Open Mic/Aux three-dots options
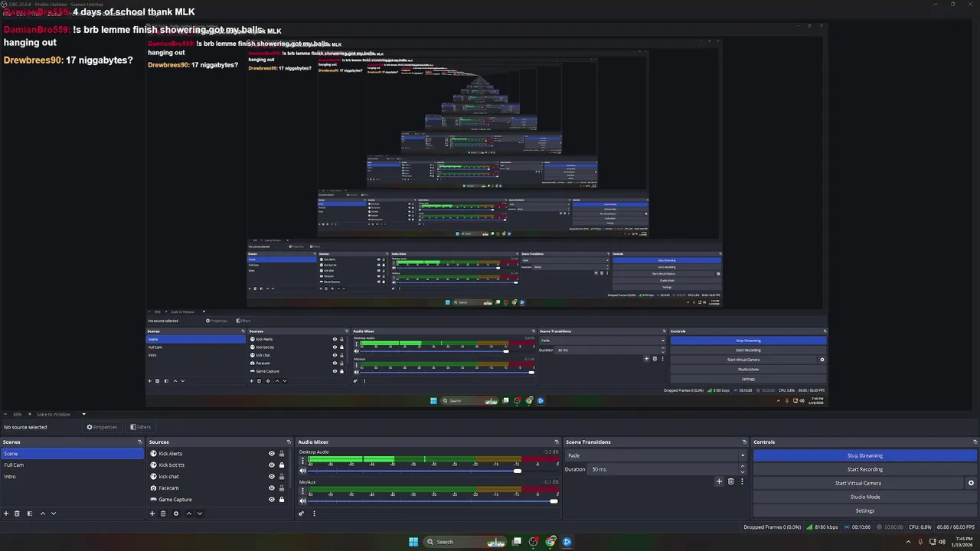 [302, 492]
